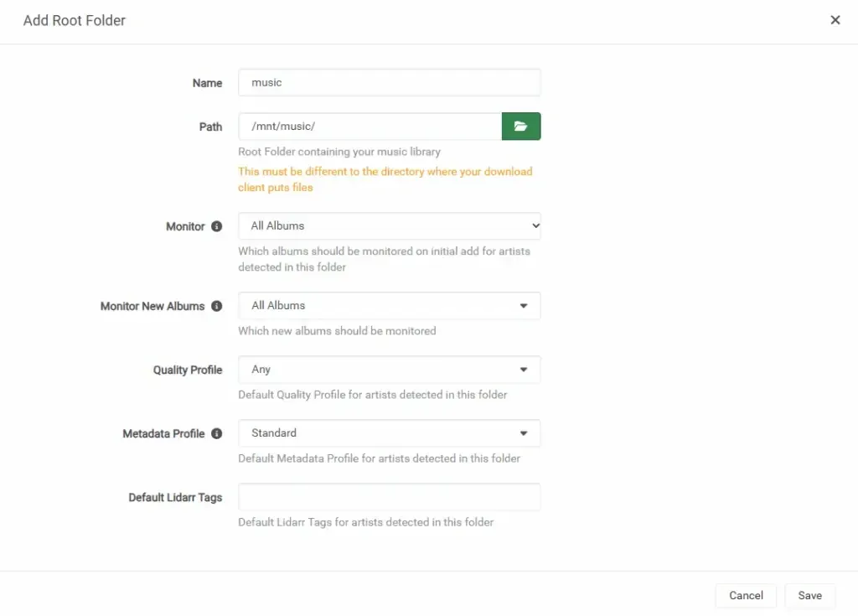Click the Metadata Profile info icon
This screenshot has height=616, width=858.
point(217,433)
